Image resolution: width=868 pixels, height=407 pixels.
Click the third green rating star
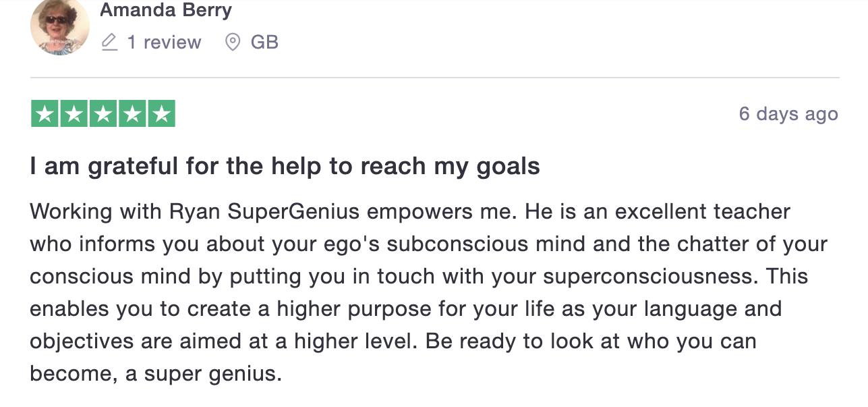(x=103, y=113)
